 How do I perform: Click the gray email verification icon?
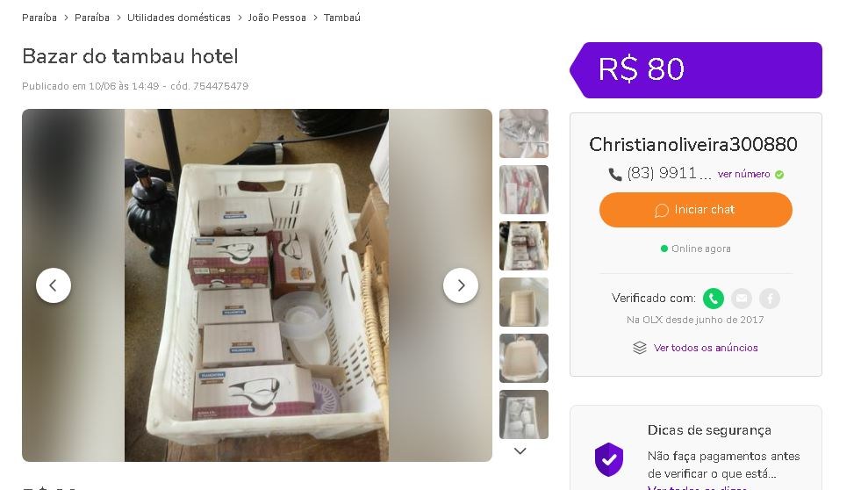742,299
